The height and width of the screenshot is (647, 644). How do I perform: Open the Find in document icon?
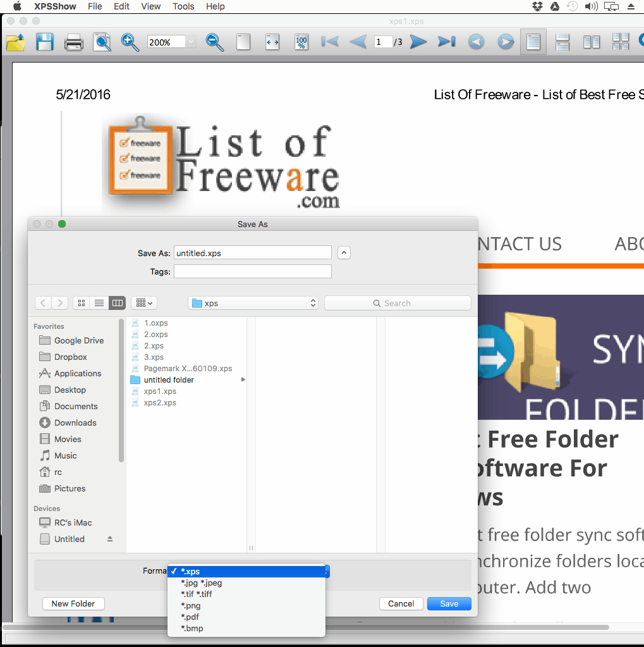click(102, 42)
